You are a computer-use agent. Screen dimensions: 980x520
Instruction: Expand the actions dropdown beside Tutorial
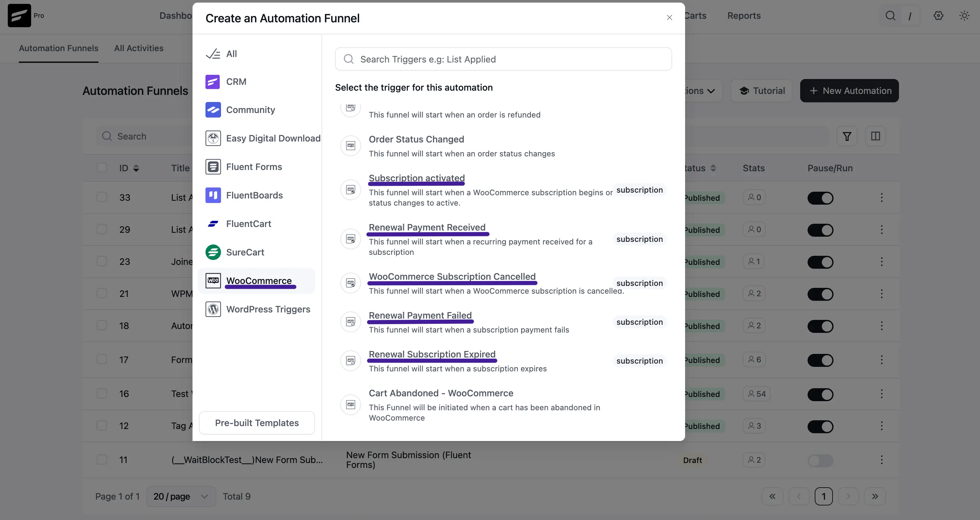703,91
